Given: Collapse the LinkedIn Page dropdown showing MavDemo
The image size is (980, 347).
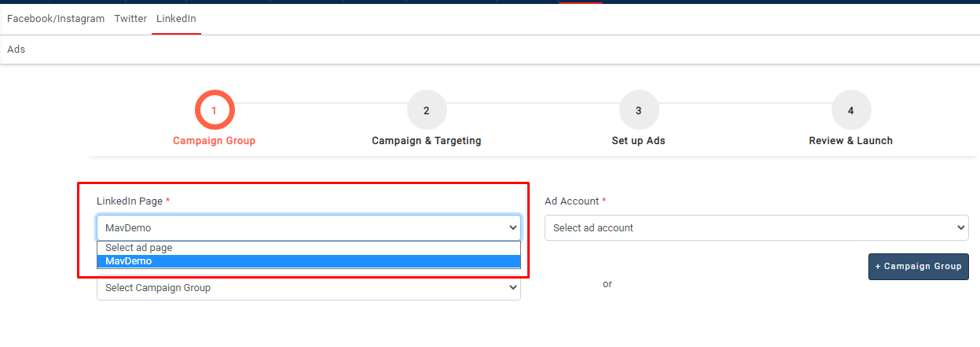Looking at the screenshot, I should [308, 228].
